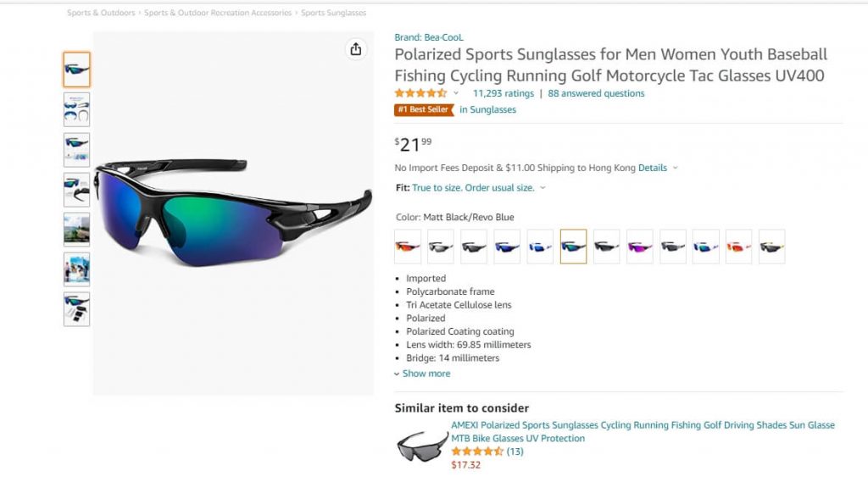
Task: Expand 'Show more' product details
Action: tap(426, 374)
